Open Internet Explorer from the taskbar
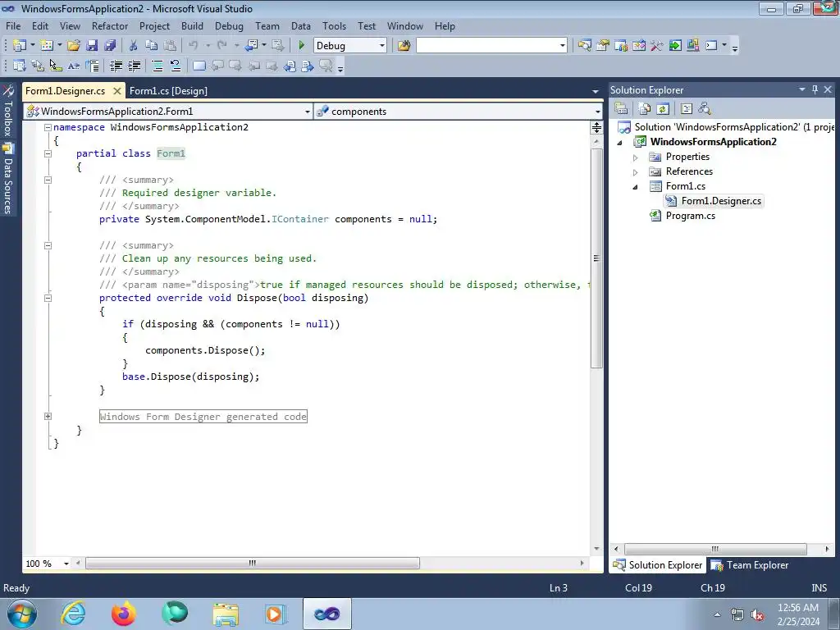 click(73, 614)
